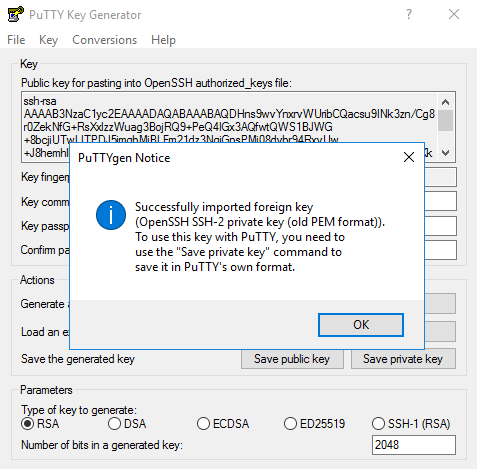Click the question mark help button
Viewport: 477px width, 469px height.
tap(409, 14)
